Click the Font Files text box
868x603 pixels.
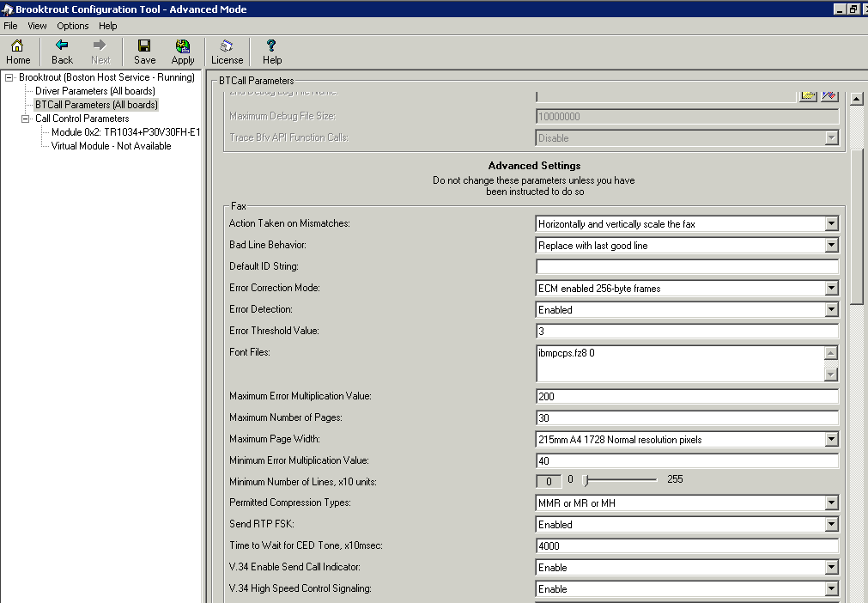680,363
